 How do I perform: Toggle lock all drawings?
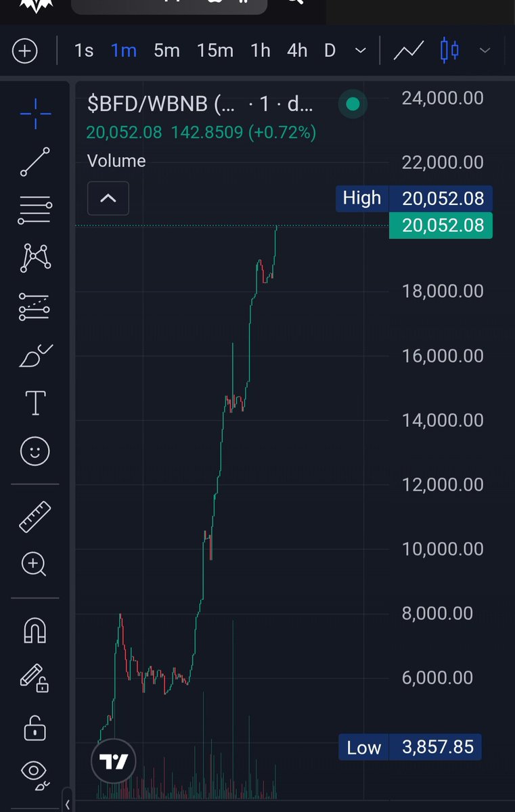pyautogui.click(x=35, y=727)
